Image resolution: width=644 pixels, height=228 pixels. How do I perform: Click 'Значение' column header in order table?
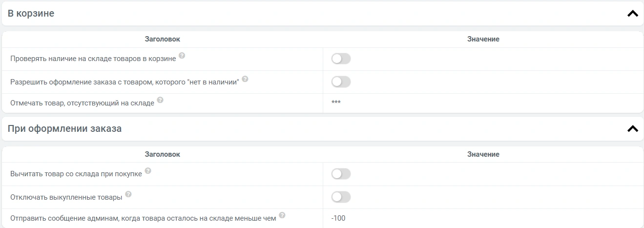tap(483, 154)
